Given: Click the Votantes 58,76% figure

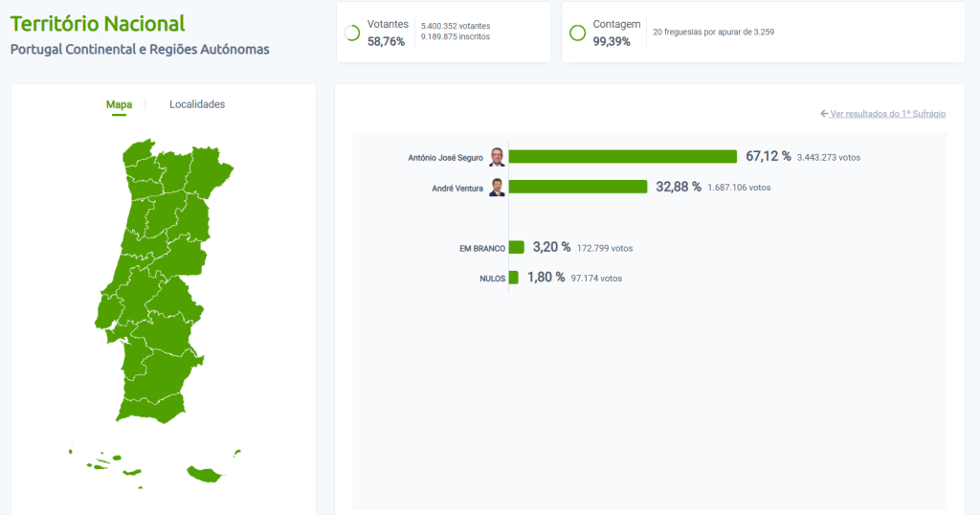Looking at the screenshot, I should click(x=387, y=41).
